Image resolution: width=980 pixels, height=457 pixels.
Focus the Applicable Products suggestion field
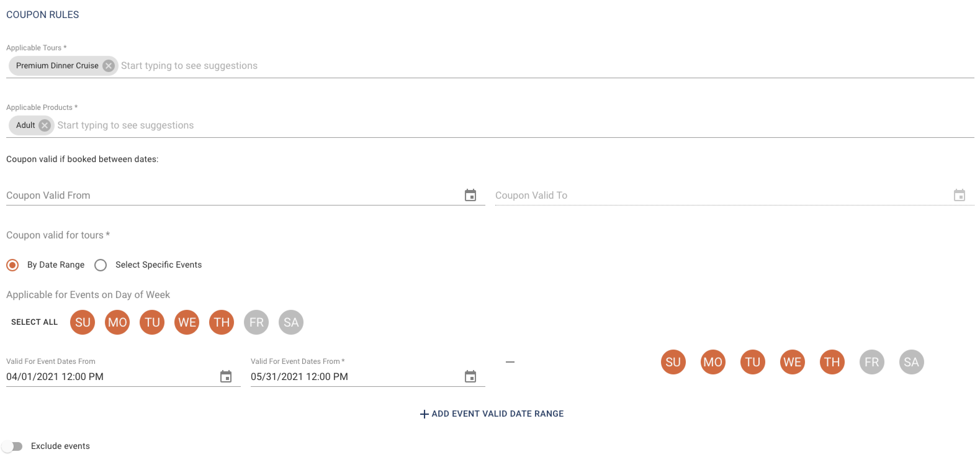point(515,125)
